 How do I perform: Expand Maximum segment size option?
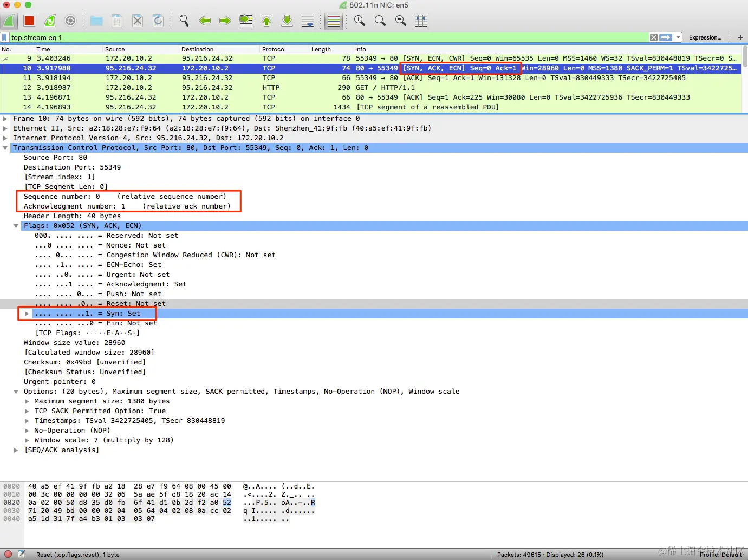[27, 401]
